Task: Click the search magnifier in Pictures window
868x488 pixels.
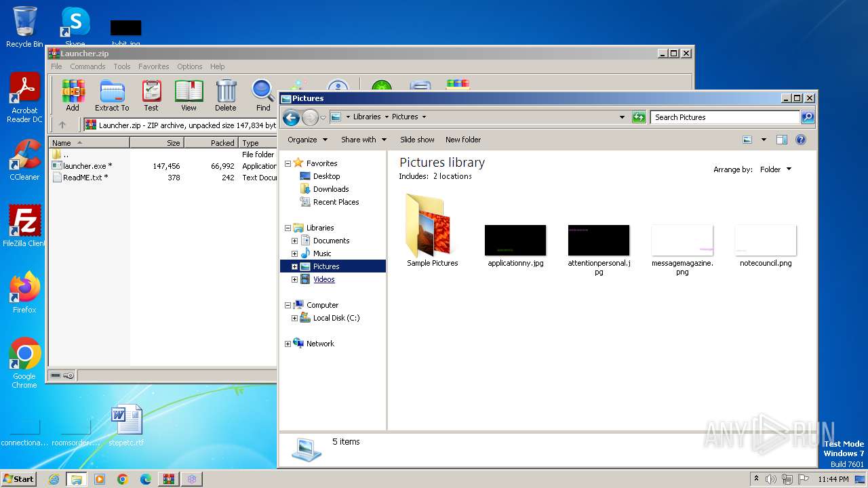Action: [807, 117]
